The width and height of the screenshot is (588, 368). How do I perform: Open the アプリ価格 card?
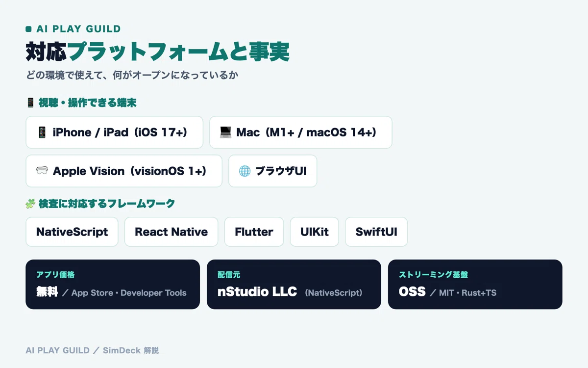click(113, 285)
